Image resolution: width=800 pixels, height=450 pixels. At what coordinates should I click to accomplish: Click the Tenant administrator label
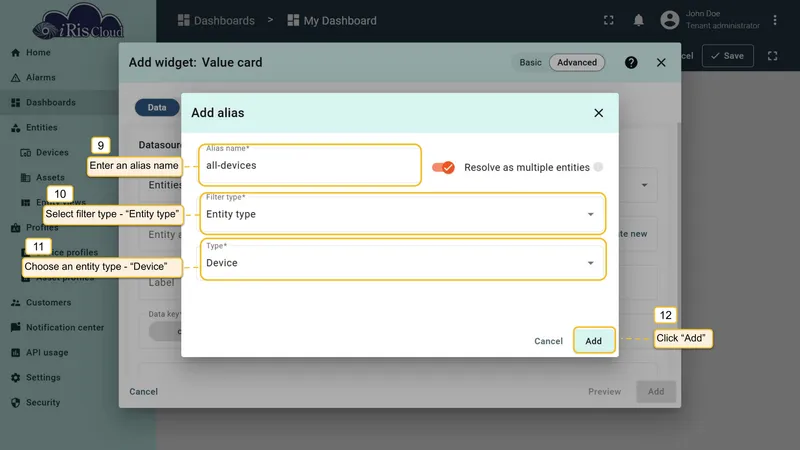[722, 26]
